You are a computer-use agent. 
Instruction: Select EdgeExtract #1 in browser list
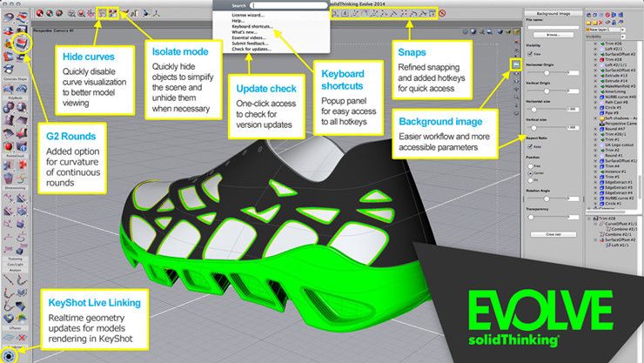click(x=619, y=182)
